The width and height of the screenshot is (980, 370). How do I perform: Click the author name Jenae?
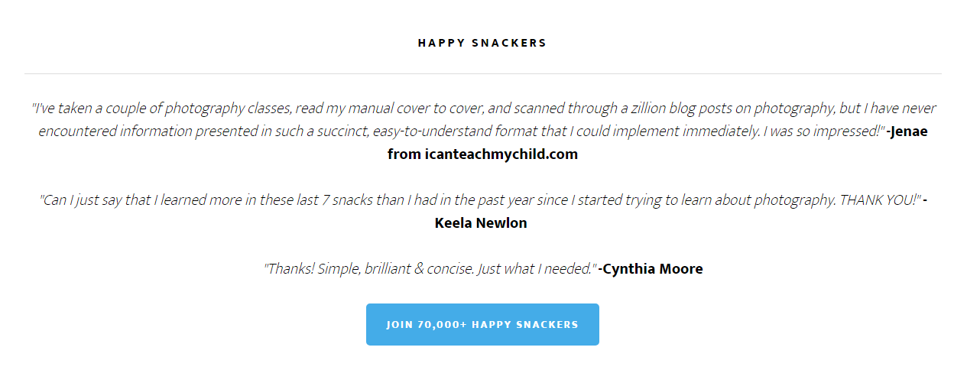(x=909, y=131)
